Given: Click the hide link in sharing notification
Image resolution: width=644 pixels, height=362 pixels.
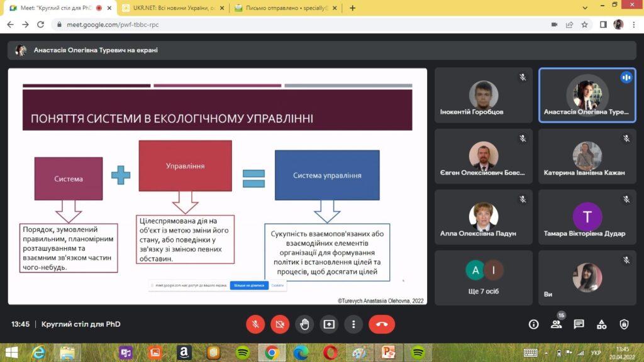Looking at the screenshot, I should [x=277, y=285].
